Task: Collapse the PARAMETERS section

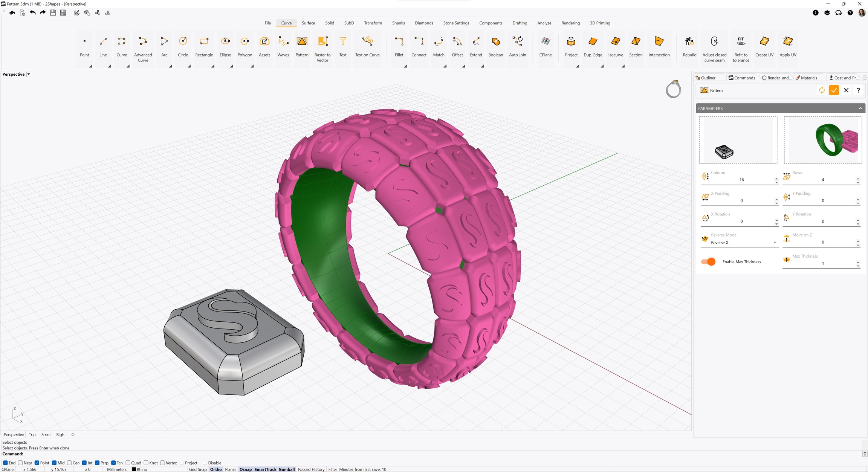Action: point(860,108)
